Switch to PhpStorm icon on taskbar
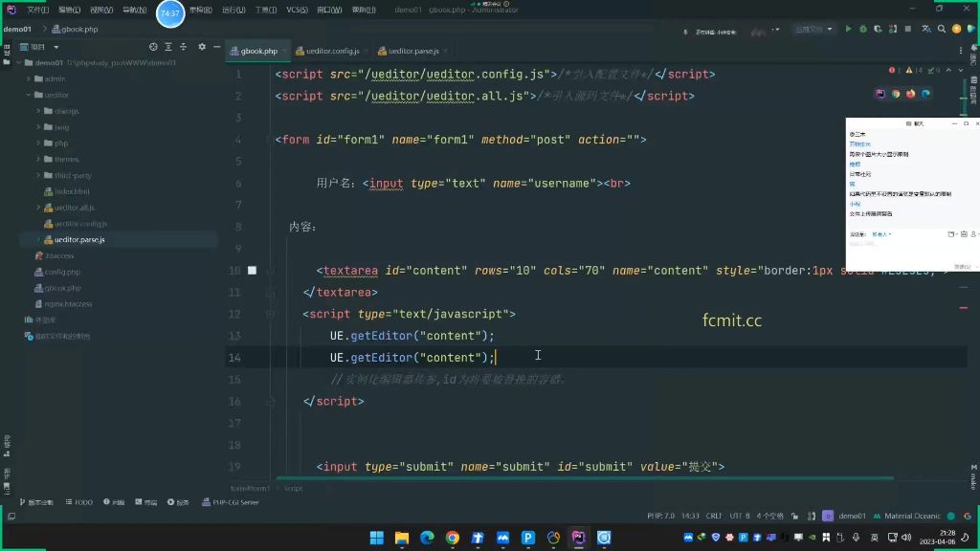 click(579, 538)
